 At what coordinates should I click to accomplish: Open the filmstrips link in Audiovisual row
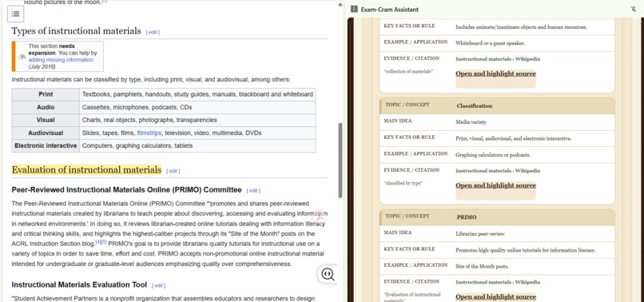pyautogui.click(x=149, y=133)
